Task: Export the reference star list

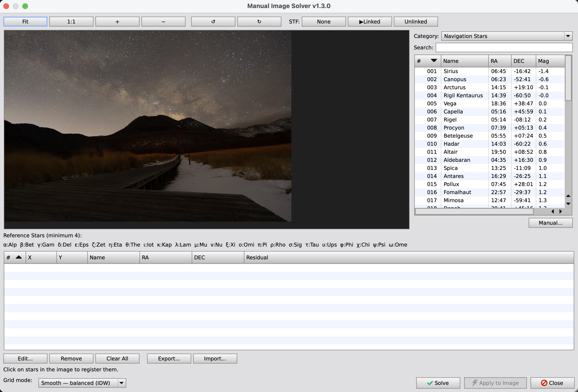Action: click(x=169, y=358)
